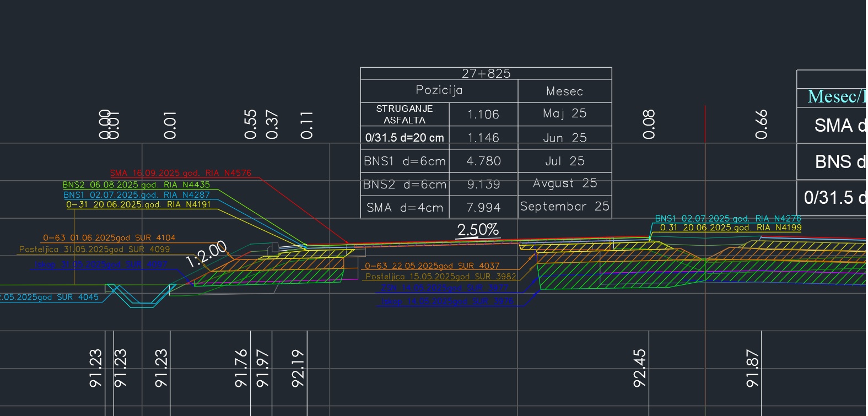The height and width of the screenshot is (416, 868).
Task: Click the 'Avgust 25' month cell
Action: click(x=565, y=183)
